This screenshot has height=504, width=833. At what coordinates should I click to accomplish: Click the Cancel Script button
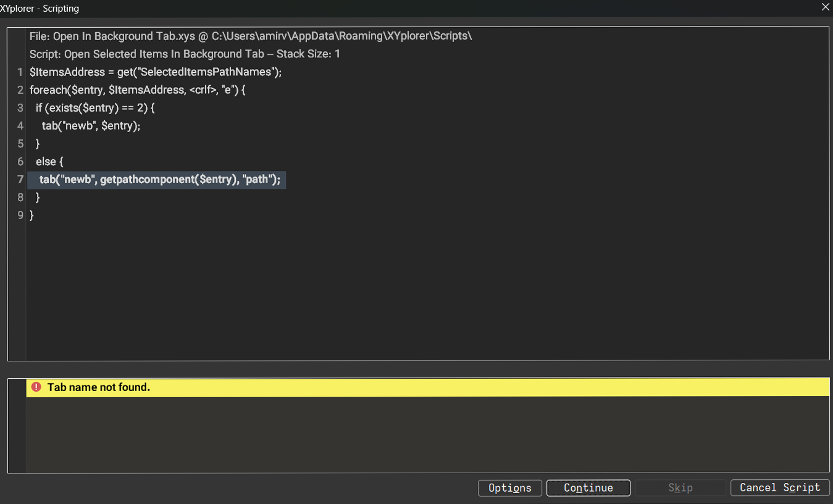(780, 488)
